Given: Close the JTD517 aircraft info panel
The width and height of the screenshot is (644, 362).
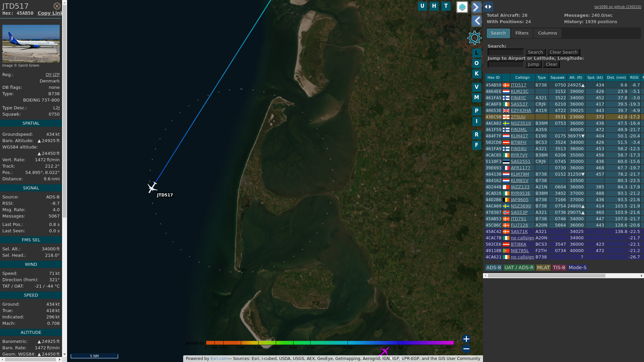Looking at the screenshot, I should 57,6.
